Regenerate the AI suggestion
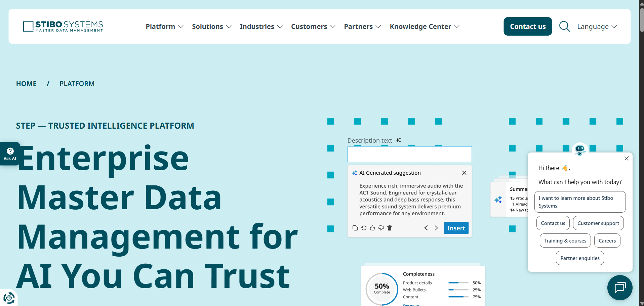Image resolution: width=644 pixels, height=306 pixels. (364, 228)
